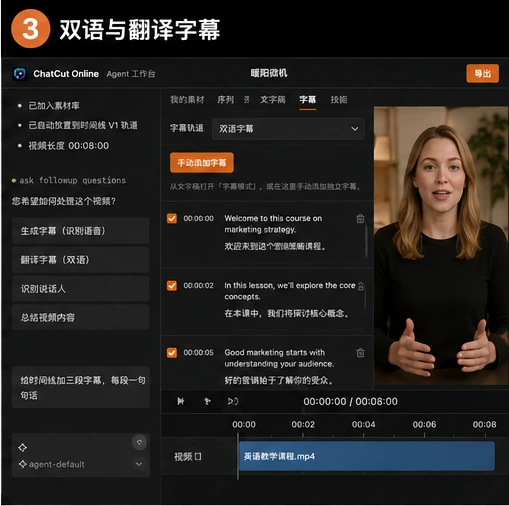The width and height of the screenshot is (509, 506).
Task: Choose the 识别说话人 option
Action: tap(81, 289)
